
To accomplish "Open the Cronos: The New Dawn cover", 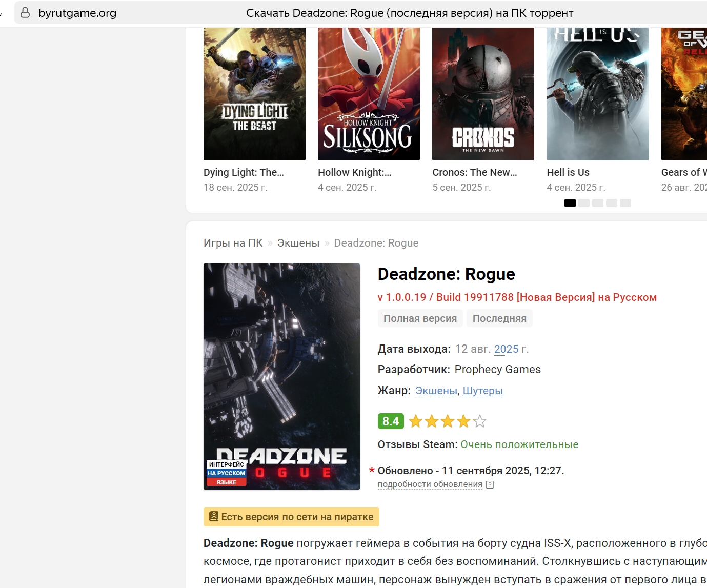I will (x=483, y=94).
